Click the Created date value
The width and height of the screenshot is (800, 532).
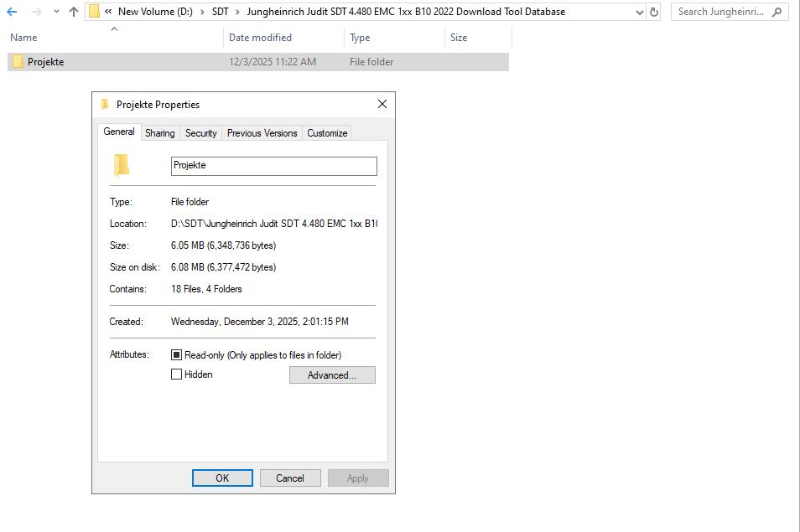(x=260, y=322)
